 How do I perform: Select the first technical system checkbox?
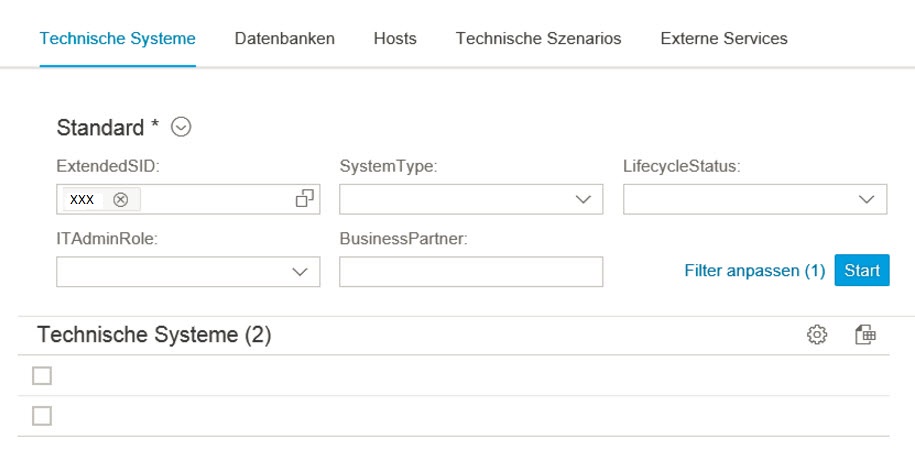(x=42, y=376)
